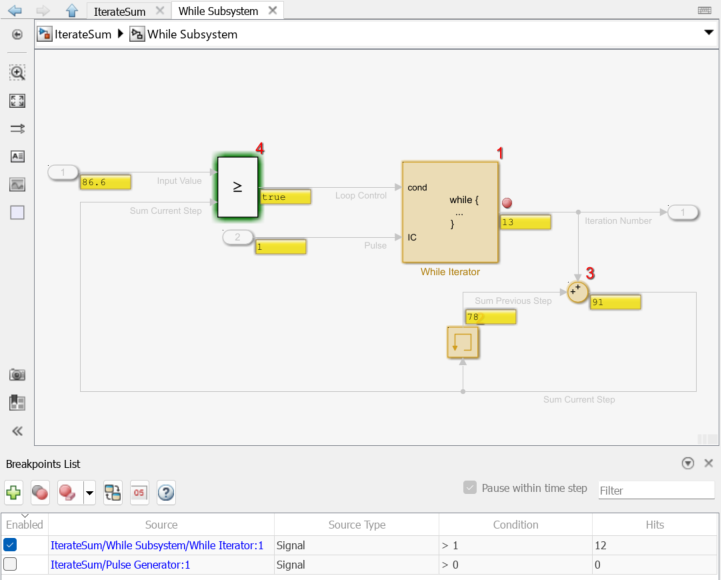Viewport: 721px width, 580px height.
Task: Click the up to parent arrow icon
Action: 71,11
